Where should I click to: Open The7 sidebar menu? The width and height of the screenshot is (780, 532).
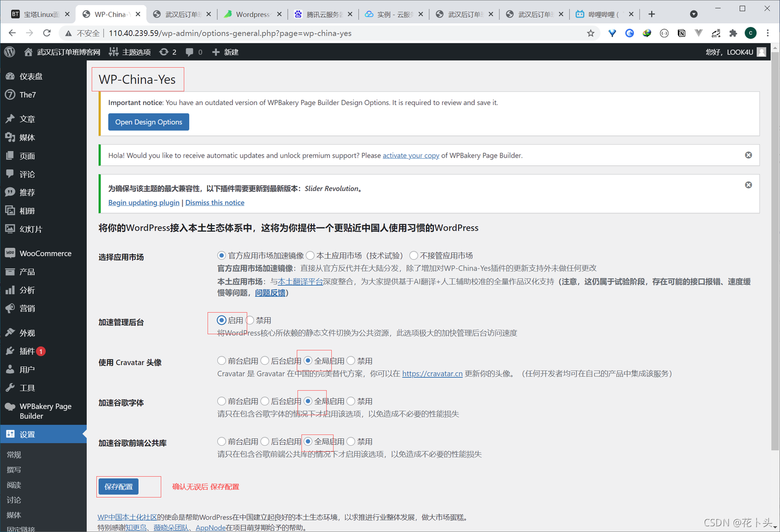point(28,95)
